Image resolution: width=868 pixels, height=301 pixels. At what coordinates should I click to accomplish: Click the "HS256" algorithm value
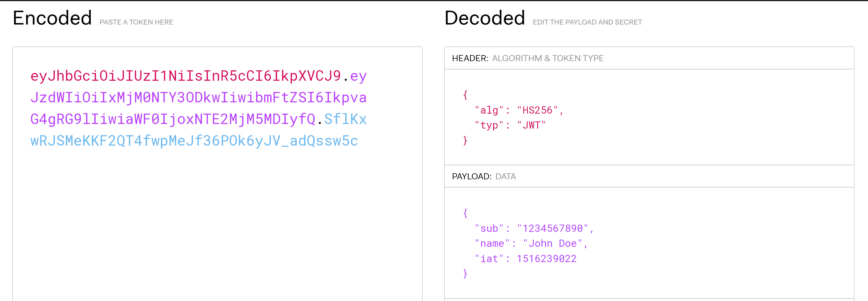(537, 110)
